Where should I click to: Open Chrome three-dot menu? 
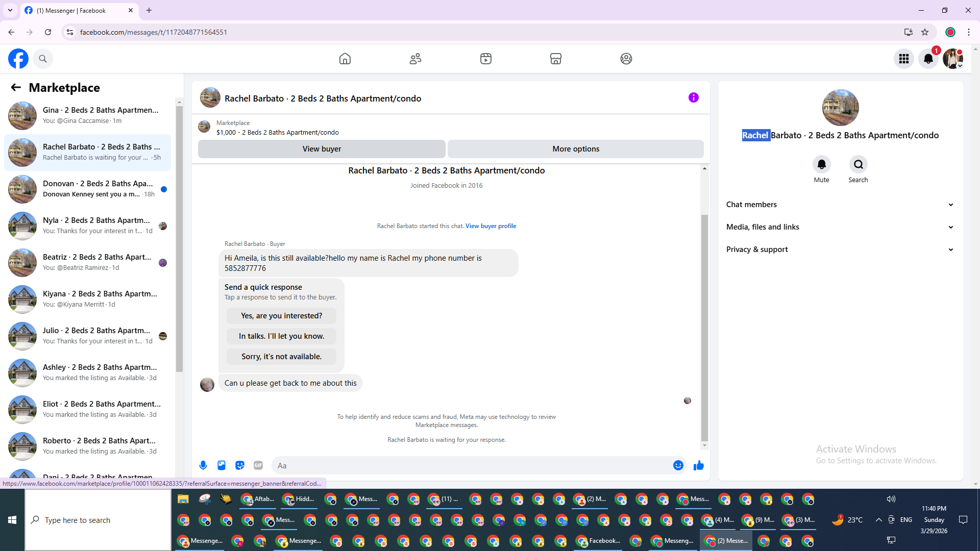969,32
